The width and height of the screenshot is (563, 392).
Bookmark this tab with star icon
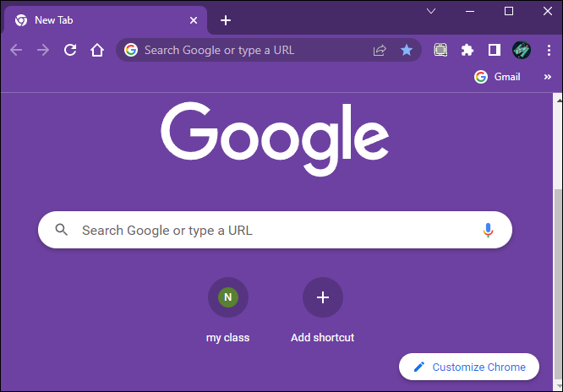point(407,50)
